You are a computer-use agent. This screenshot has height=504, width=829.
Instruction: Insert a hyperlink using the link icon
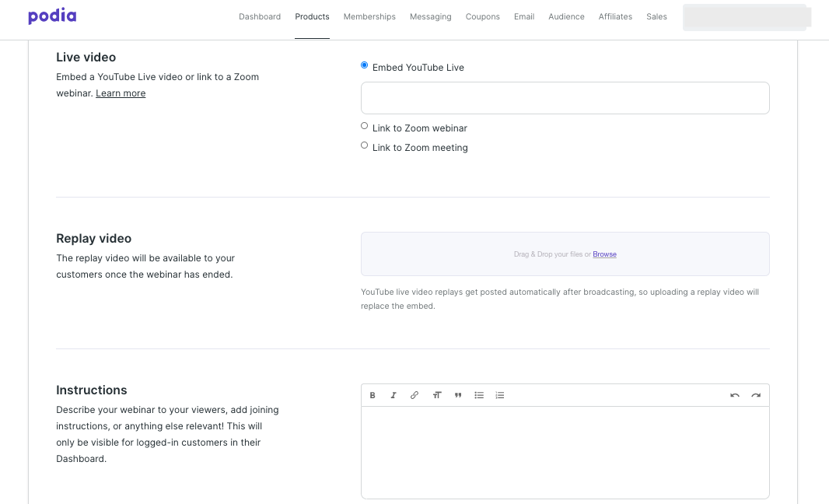414,395
